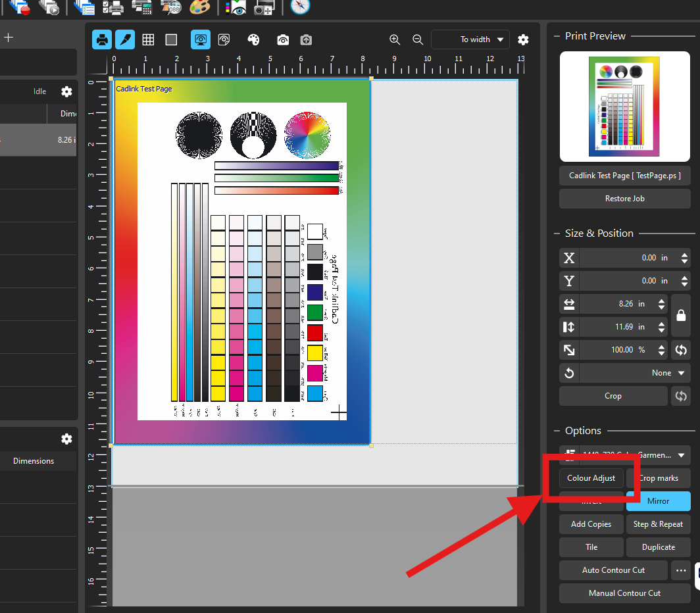
Task: Toggle the aspect ratio lock icon
Action: (x=681, y=315)
